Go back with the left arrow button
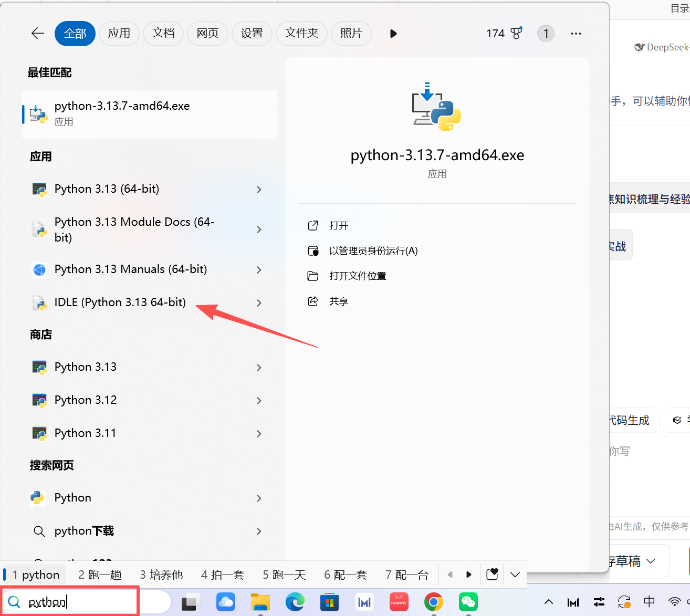The height and width of the screenshot is (616, 690). click(x=38, y=34)
